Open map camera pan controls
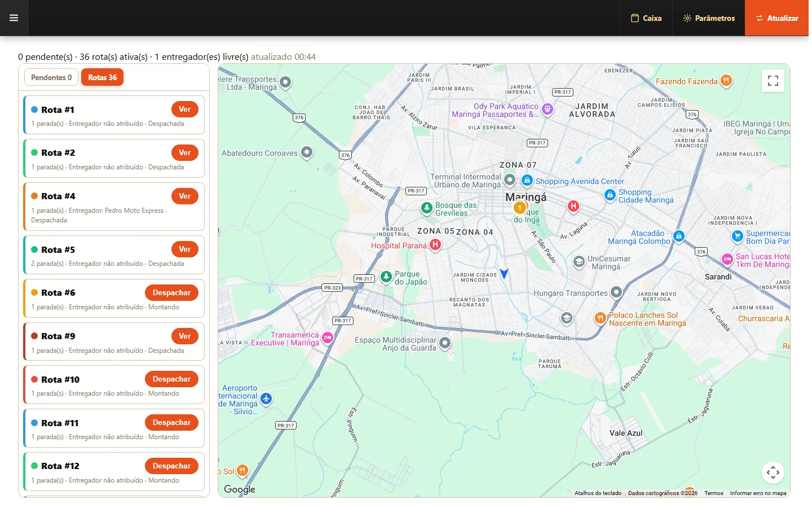The height and width of the screenshot is (508, 812). pos(773,473)
